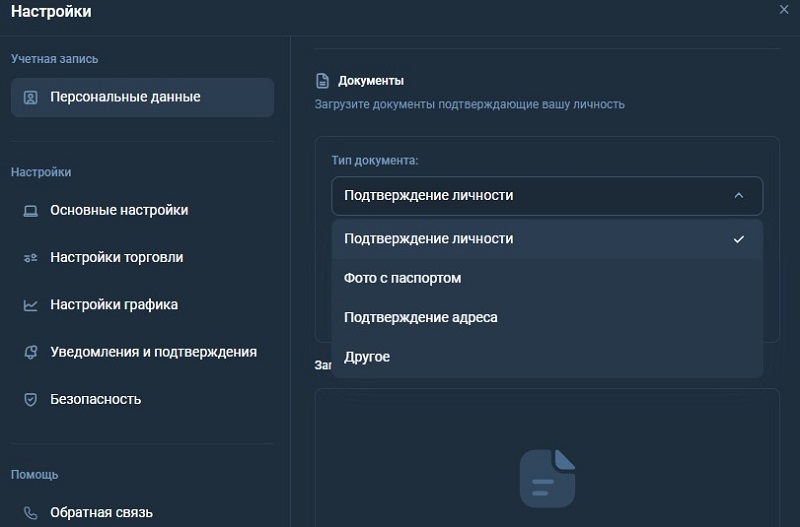Click the Personal data user icon
This screenshot has height=527, width=800.
point(30,98)
